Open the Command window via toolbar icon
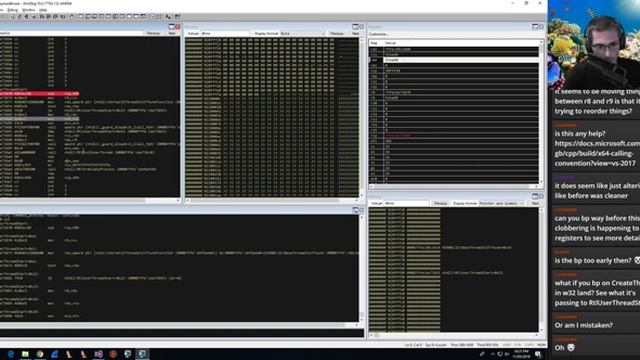Image resolution: width=640 pixels, height=360 pixels. point(81,17)
